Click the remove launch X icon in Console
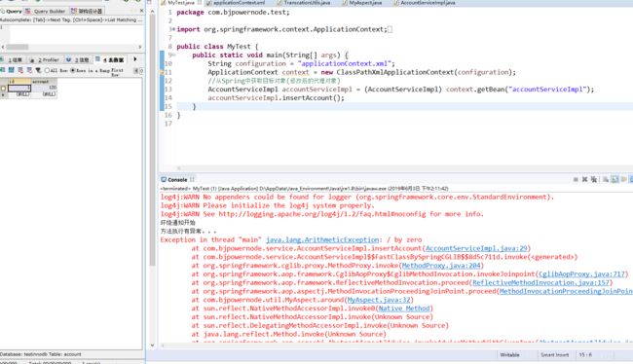 (584, 180)
